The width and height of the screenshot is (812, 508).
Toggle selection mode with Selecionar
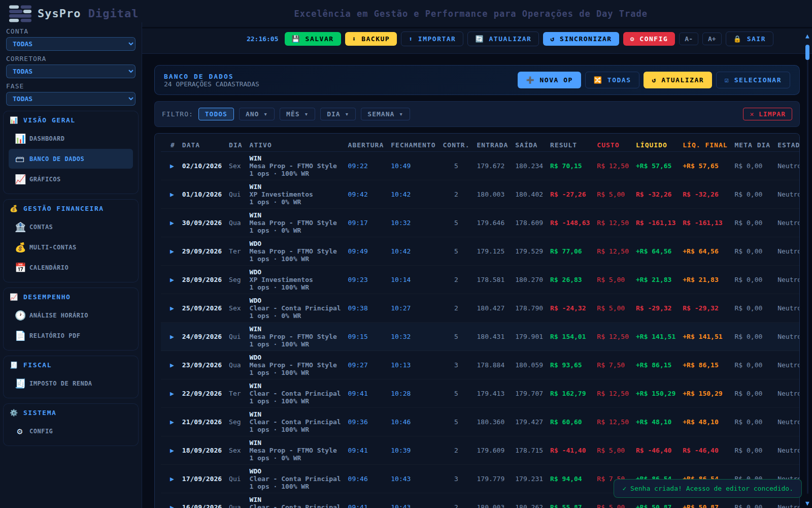point(753,80)
